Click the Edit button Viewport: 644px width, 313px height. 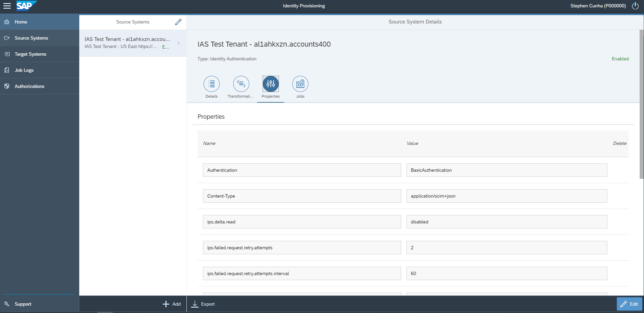[x=629, y=304]
